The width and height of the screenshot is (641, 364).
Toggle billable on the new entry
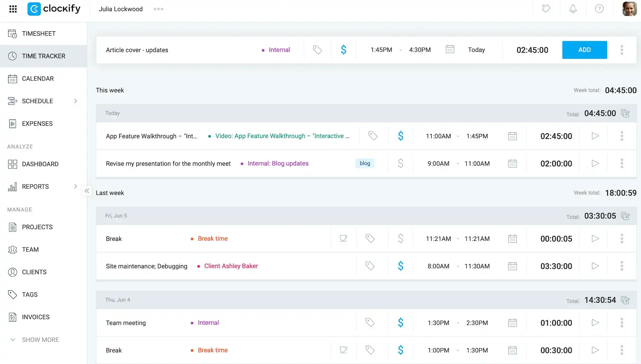[343, 50]
